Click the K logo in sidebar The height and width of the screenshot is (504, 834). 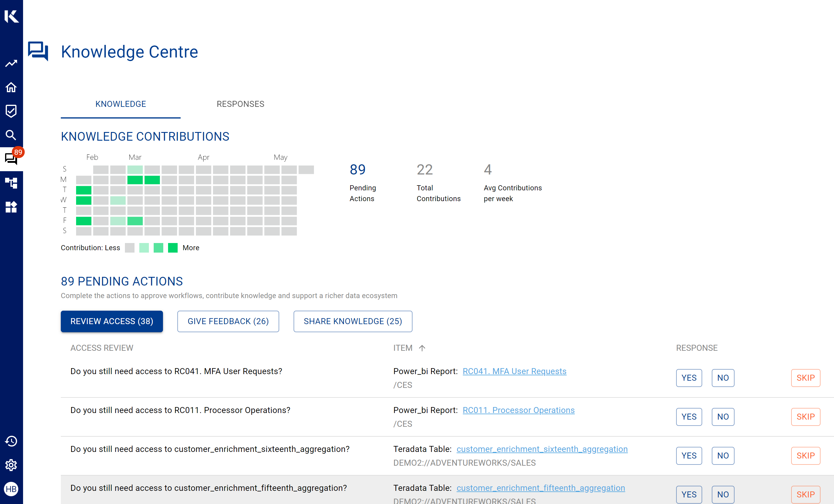coord(11,16)
